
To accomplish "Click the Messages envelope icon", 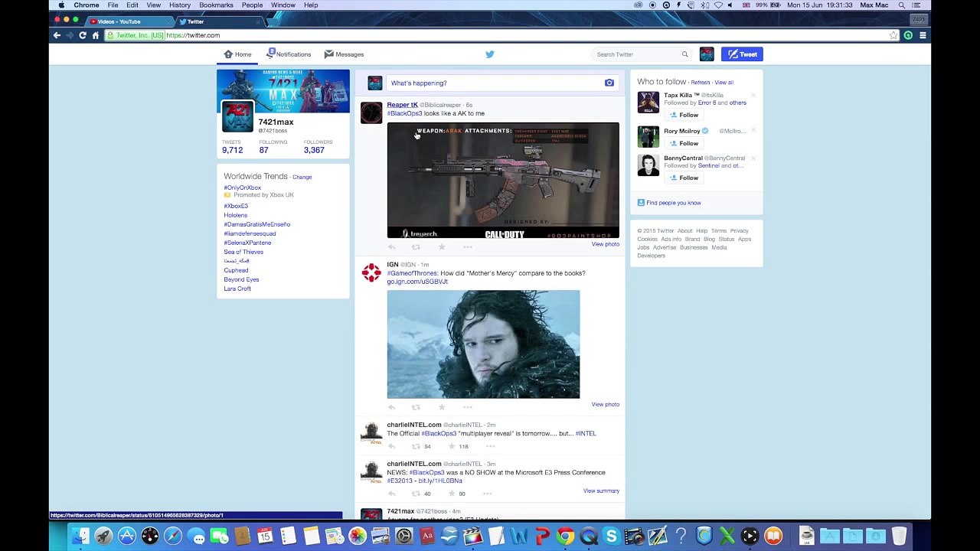I will click(x=328, y=54).
